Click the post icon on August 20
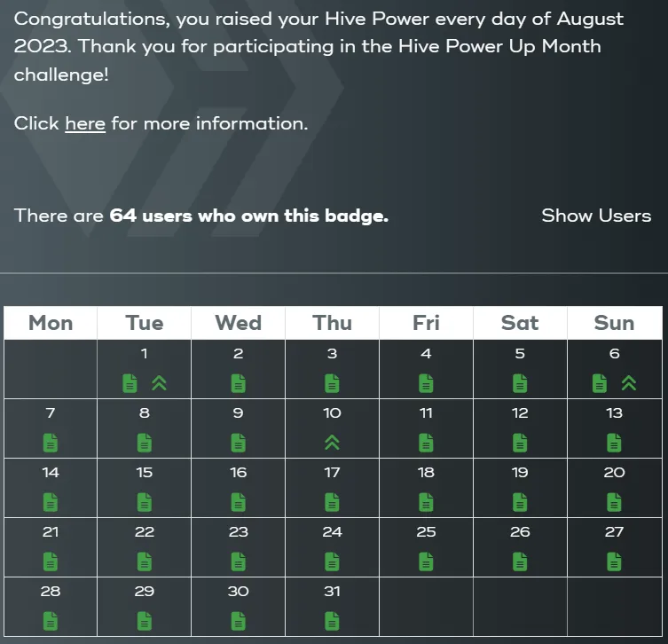The height and width of the screenshot is (644, 668). pos(614,502)
